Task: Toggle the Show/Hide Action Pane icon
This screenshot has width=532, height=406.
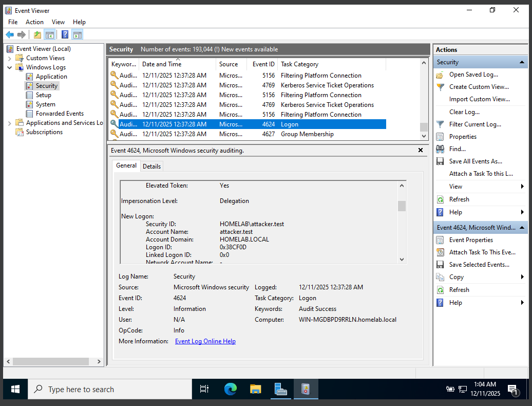Action: [77, 35]
